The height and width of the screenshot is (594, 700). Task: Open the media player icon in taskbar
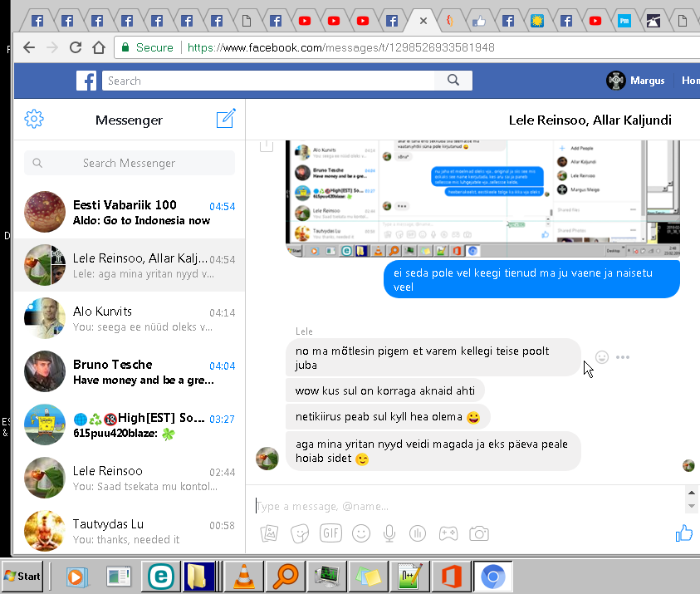pos(78,577)
